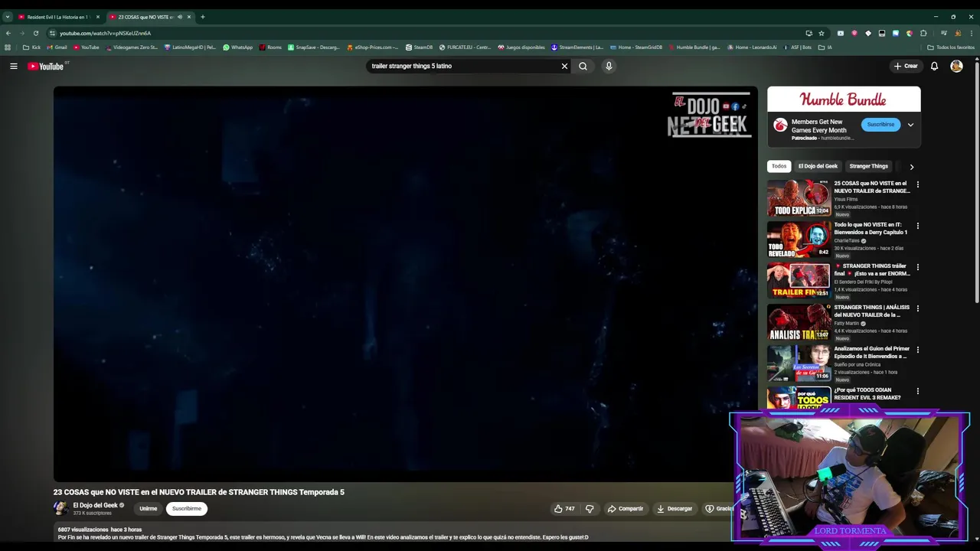
Task: Open the Kick bookmark
Action: pos(32,47)
